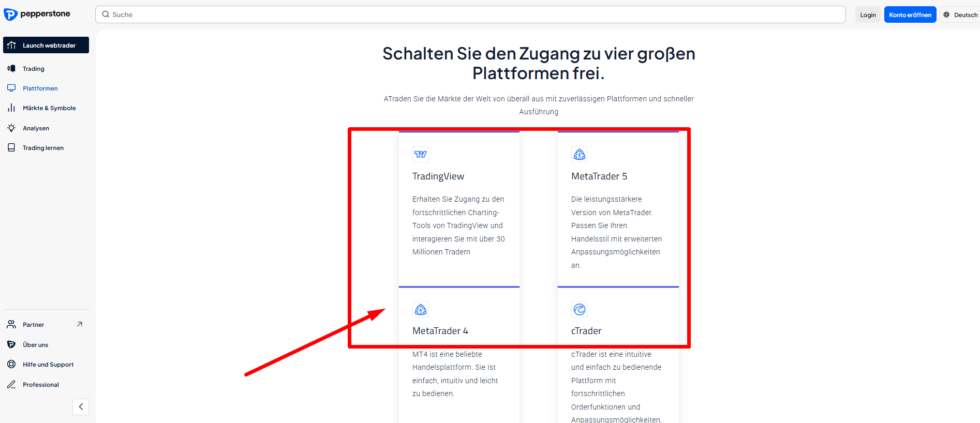This screenshot has width=980, height=423.
Task: Click the Professional pen icon
Action: pos(11,384)
